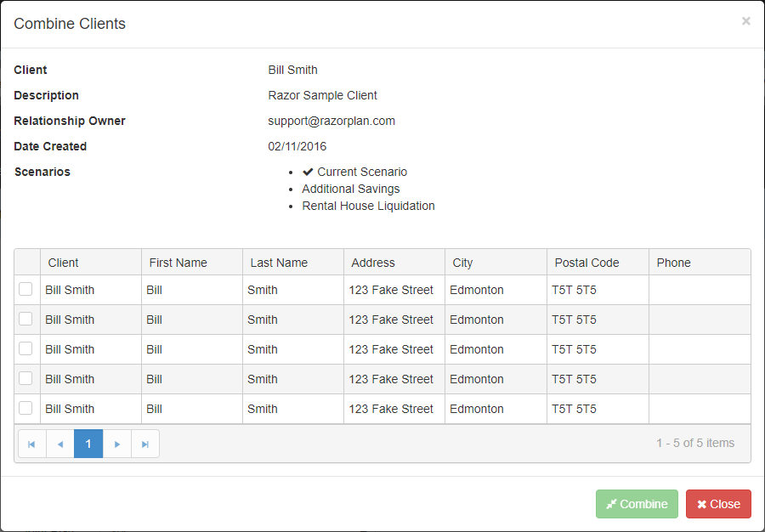Click the checkmark beside Current Scenario
Image resolution: width=765 pixels, height=532 pixels.
(x=308, y=172)
